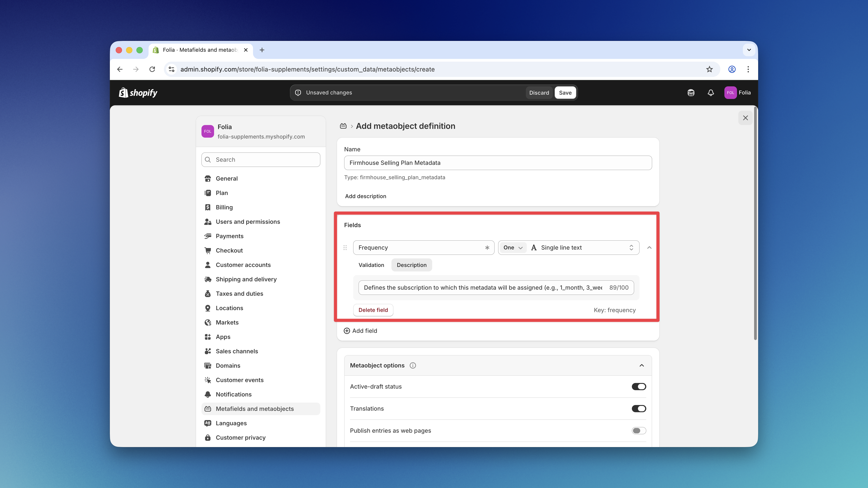The image size is (868, 488).
Task: Click the Languages sidebar icon
Action: pyautogui.click(x=208, y=423)
